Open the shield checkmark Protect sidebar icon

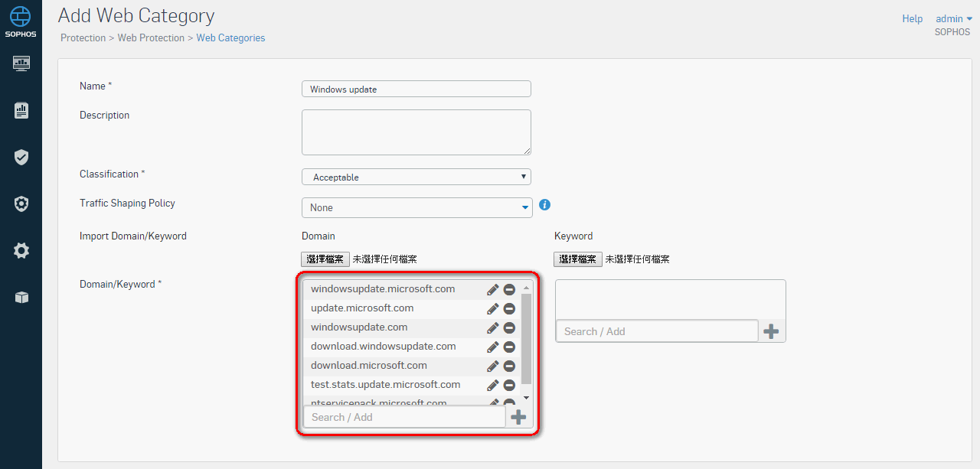point(21,157)
